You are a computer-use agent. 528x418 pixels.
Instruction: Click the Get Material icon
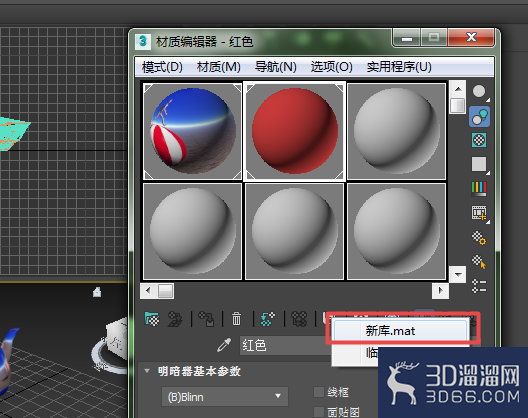pos(152,318)
